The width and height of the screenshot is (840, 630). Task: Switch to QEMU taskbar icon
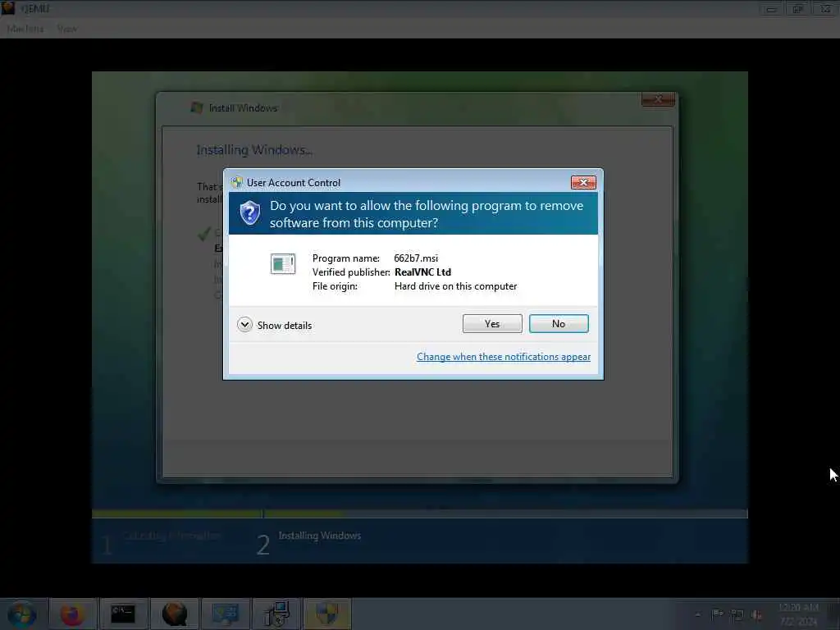pos(174,614)
